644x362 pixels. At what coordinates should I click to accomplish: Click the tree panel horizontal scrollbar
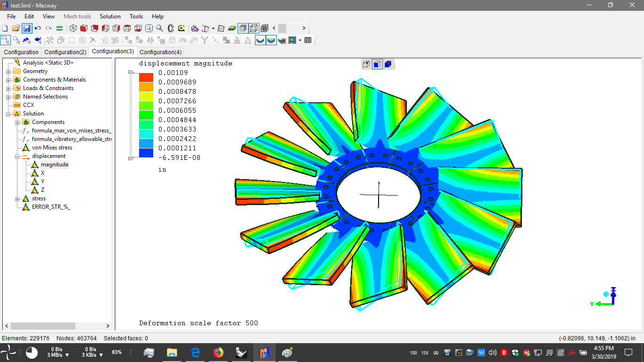(43, 326)
